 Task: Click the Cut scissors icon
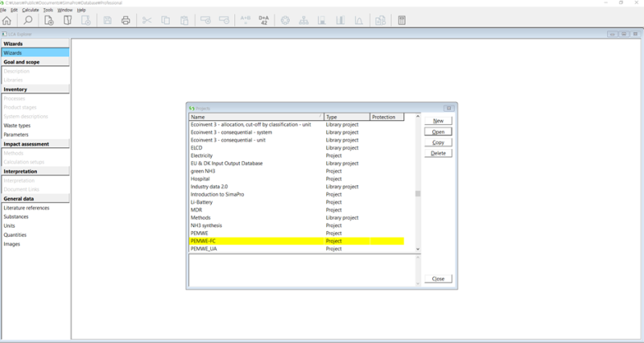pyautogui.click(x=147, y=20)
